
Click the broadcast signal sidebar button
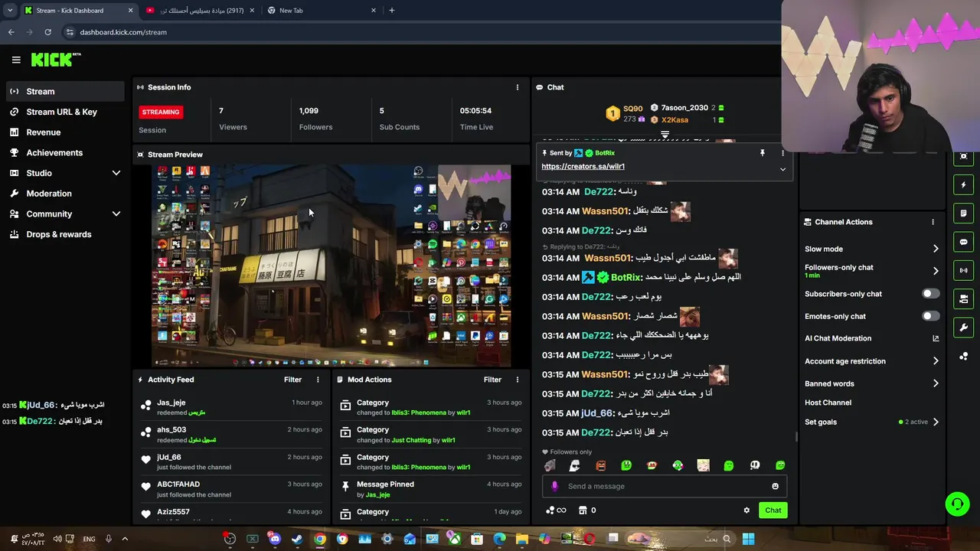pyautogui.click(x=964, y=270)
